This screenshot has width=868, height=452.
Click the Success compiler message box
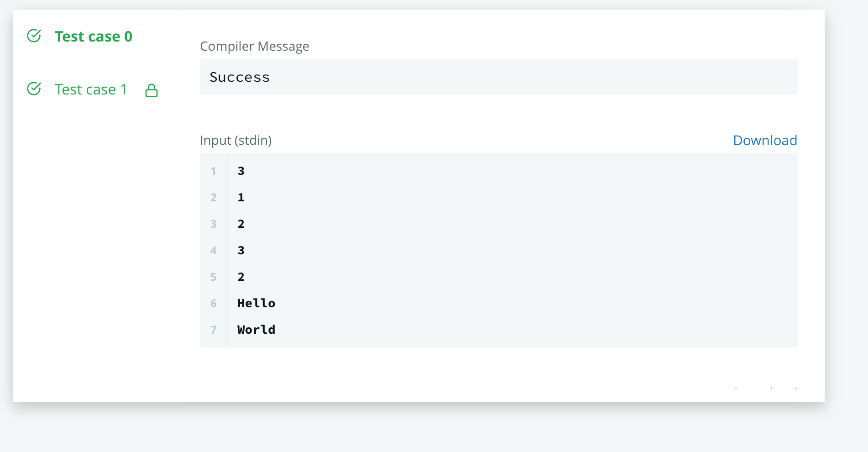(498, 76)
